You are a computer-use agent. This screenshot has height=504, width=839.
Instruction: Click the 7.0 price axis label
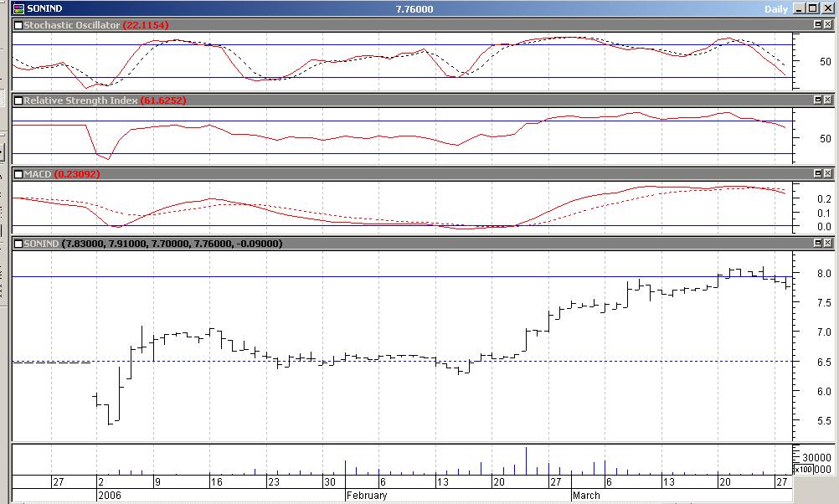click(824, 332)
